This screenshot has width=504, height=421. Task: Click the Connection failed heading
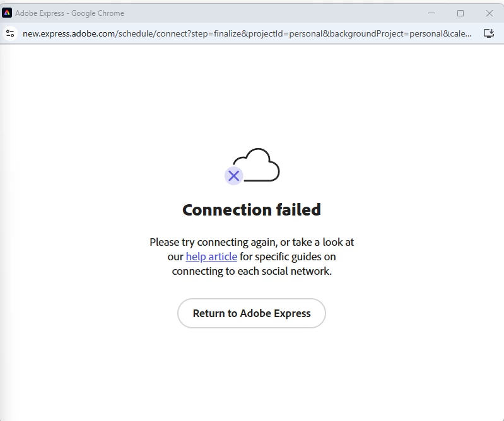(x=251, y=210)
